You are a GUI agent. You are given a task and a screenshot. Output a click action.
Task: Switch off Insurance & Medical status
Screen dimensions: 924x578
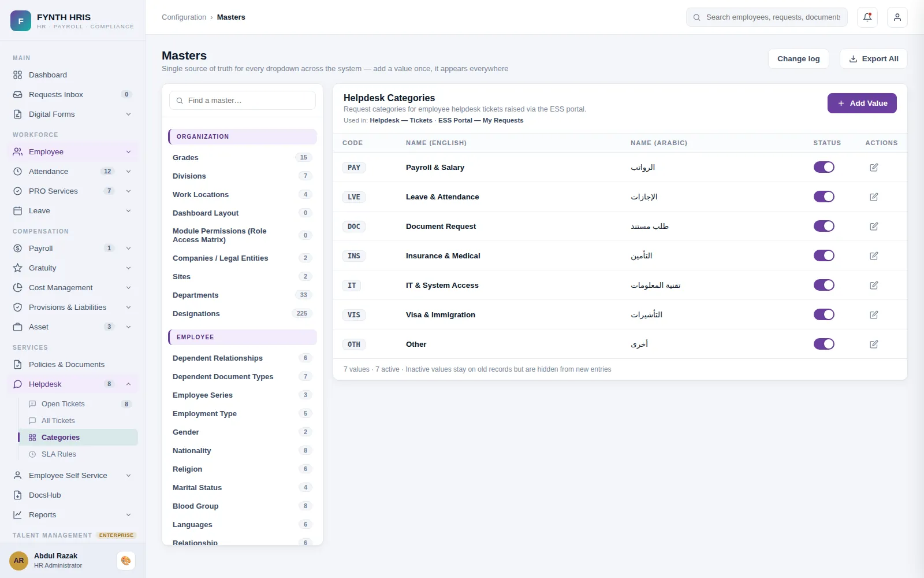(824, 255)
